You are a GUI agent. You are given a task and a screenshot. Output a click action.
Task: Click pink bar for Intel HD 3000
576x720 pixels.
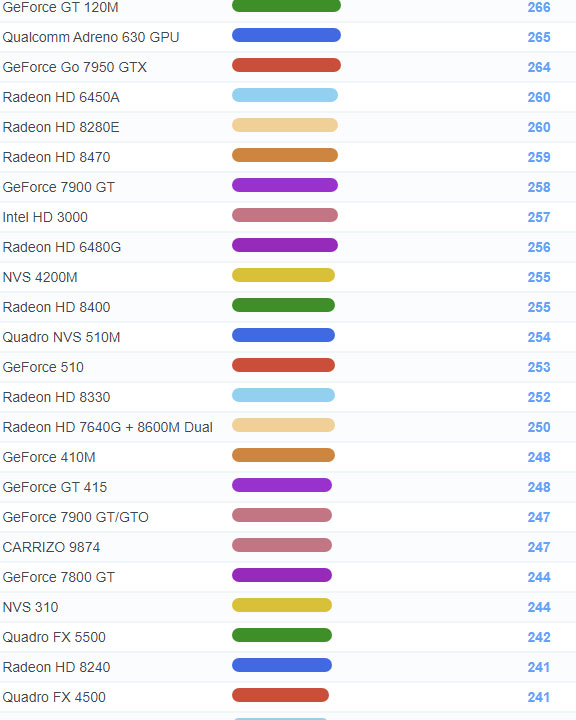[285, 215]
